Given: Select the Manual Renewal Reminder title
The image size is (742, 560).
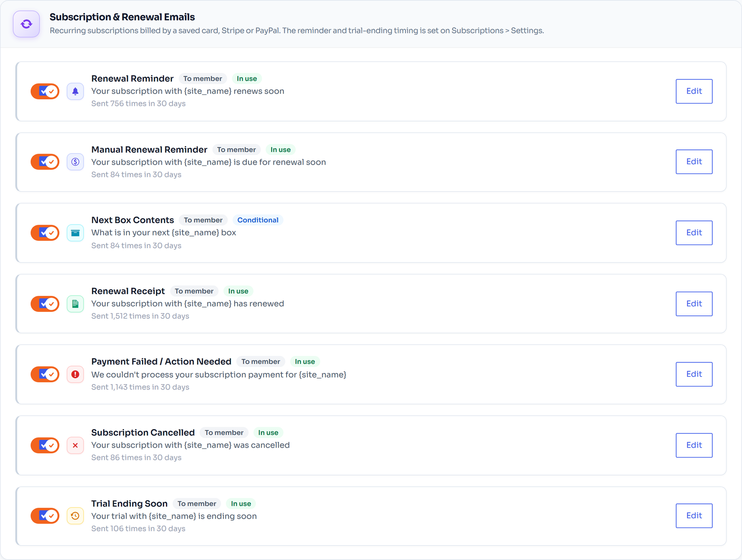Looking at the screenshot, I should (149, 149).
